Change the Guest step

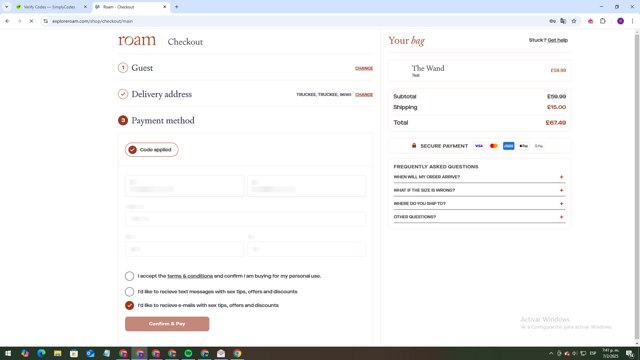364,68
